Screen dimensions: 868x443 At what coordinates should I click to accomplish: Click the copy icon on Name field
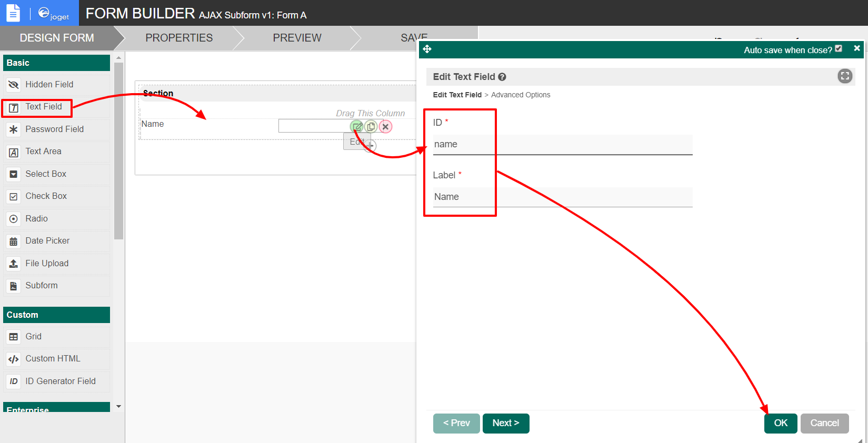371,127
